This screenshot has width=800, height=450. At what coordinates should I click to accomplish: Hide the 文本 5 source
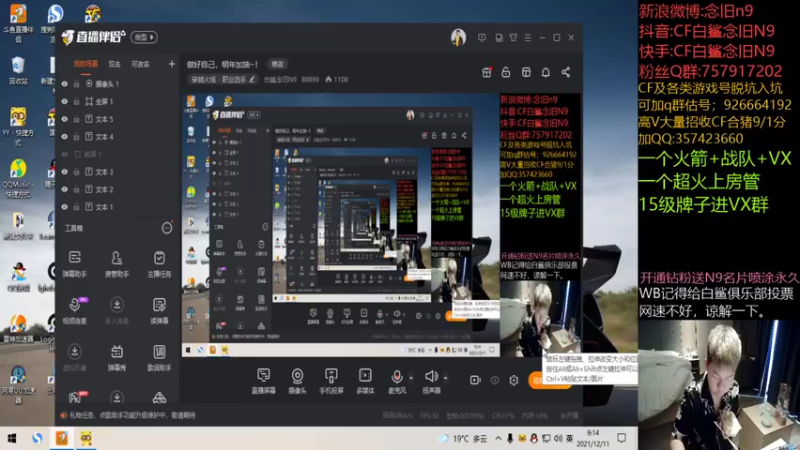[x=65, y=119]
